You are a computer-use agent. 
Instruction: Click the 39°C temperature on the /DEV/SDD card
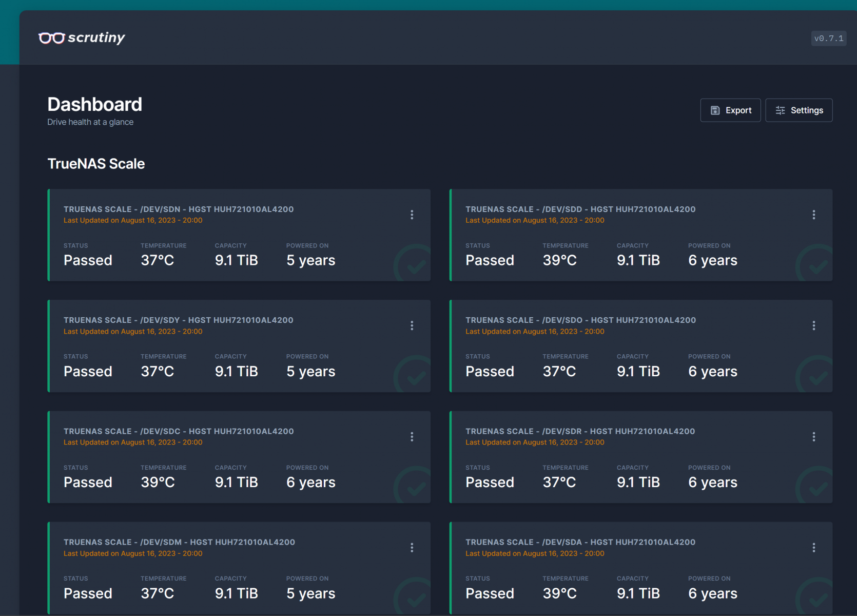point(560,260)
